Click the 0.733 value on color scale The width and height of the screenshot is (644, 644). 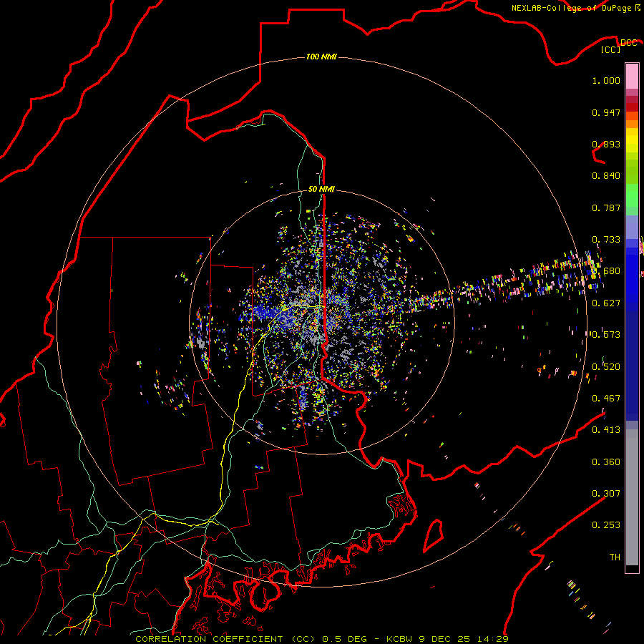606,240
